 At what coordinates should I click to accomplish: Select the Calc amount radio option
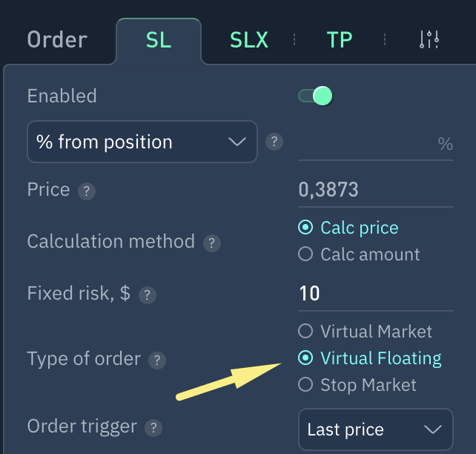[305, 254]
